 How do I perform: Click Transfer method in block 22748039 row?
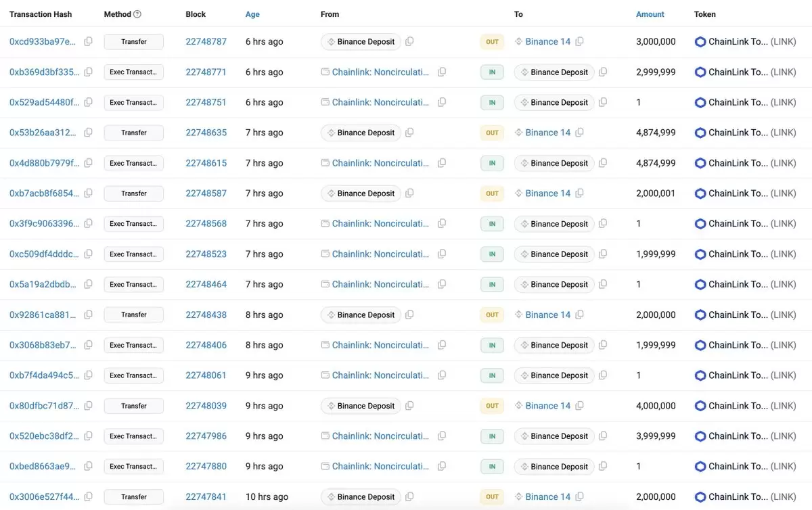[134, 406]
